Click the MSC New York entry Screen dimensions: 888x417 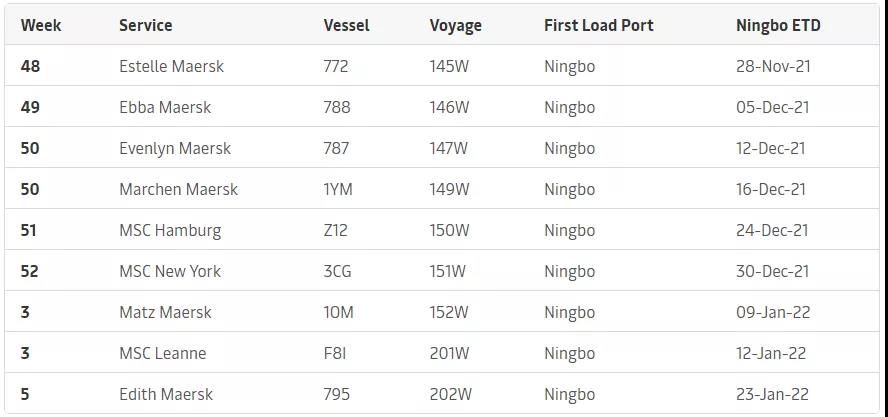(170, 271)
